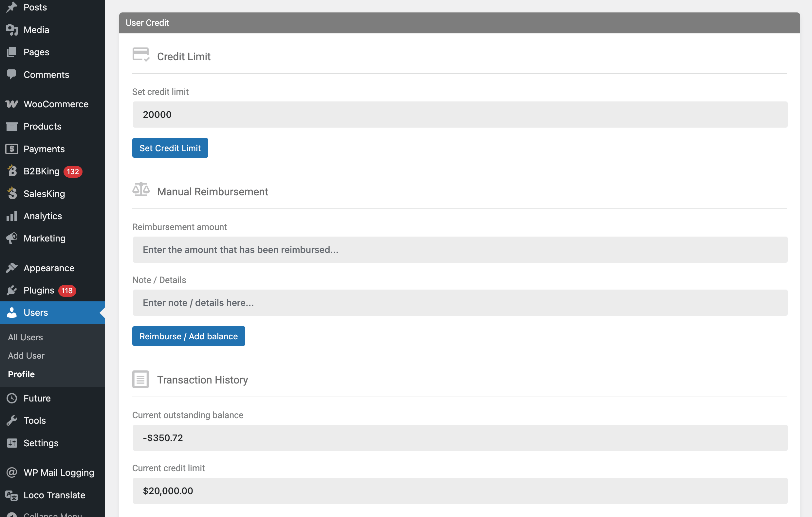Open the Media menu item
This screenshot has height=517, width=812.
point(36,30)
